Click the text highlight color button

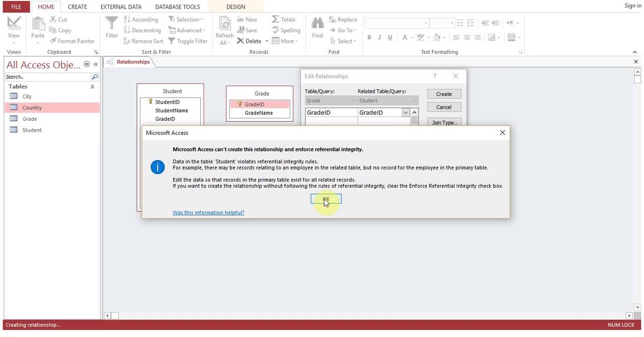click(421, 37)
